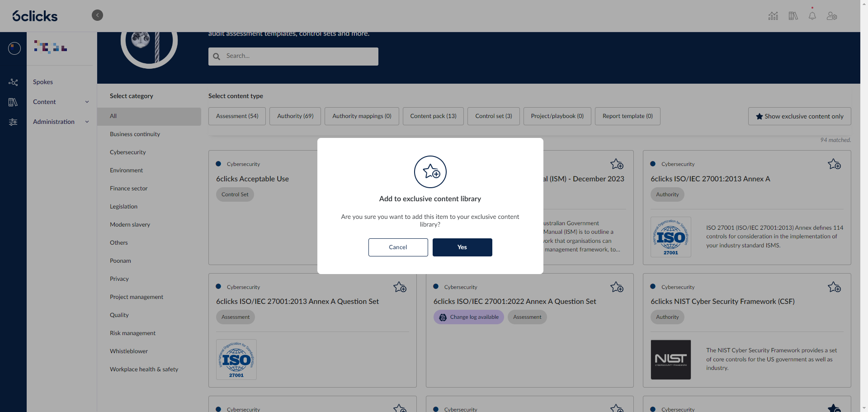Select Quality category
The image size is (868, 412).
119,315
